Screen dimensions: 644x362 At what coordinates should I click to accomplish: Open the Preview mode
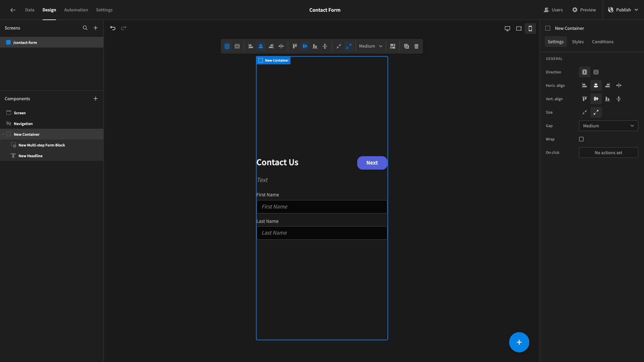(x=584, y=10)
